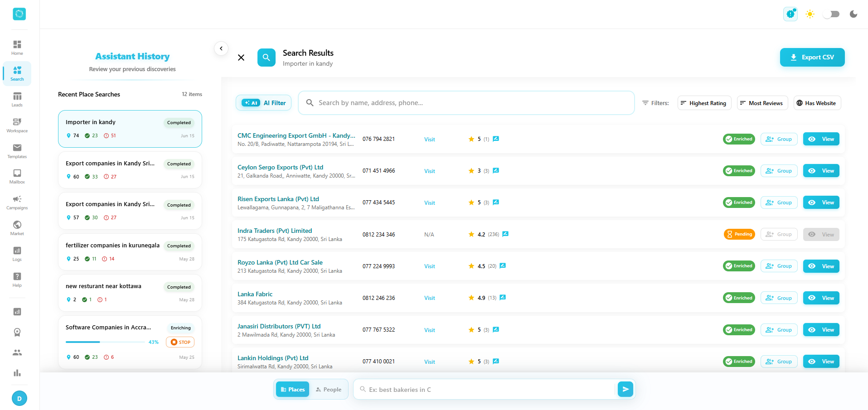Click the analytics icon below Help

(17, 312)
